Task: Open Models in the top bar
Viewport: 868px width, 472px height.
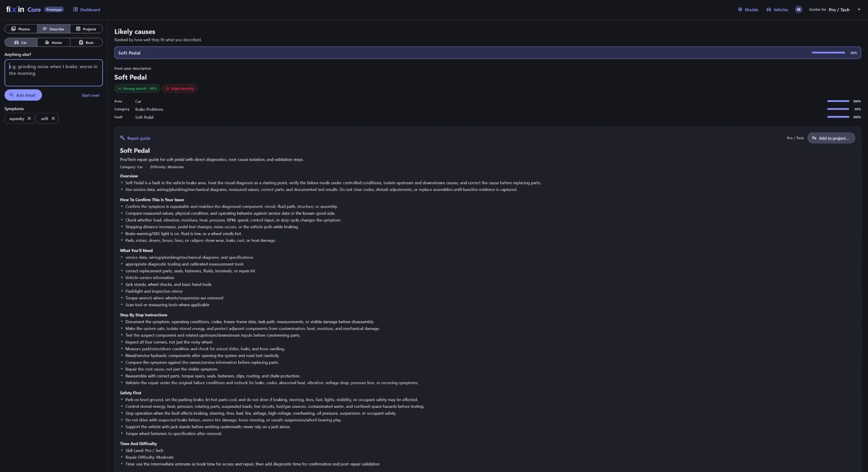Action: [748, 10]
